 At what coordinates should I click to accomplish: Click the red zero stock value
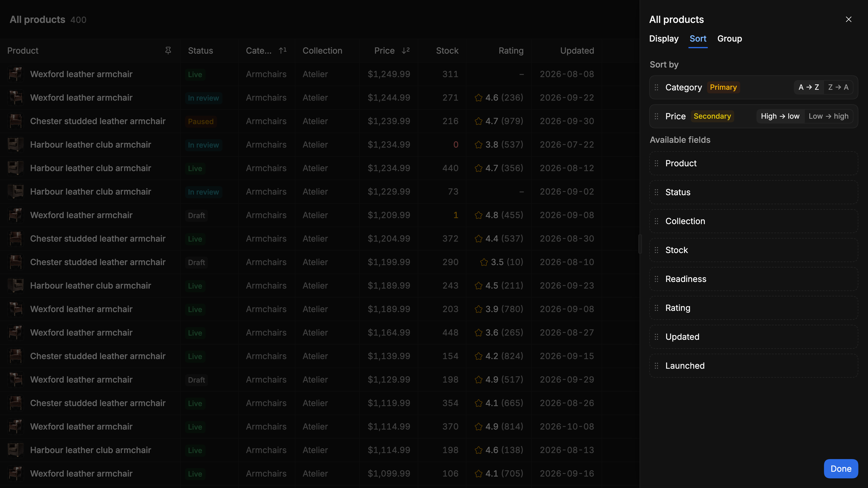(x=455, y=145)
